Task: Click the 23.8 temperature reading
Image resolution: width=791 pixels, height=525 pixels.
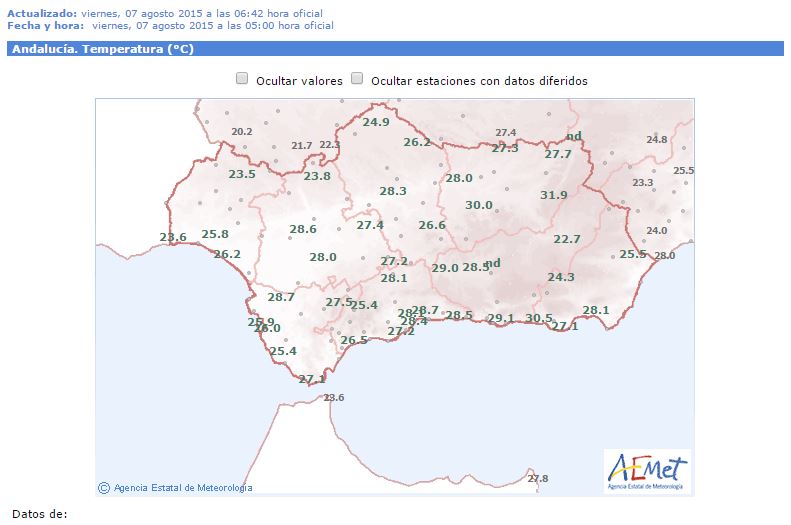Action: tap(317, 176)
